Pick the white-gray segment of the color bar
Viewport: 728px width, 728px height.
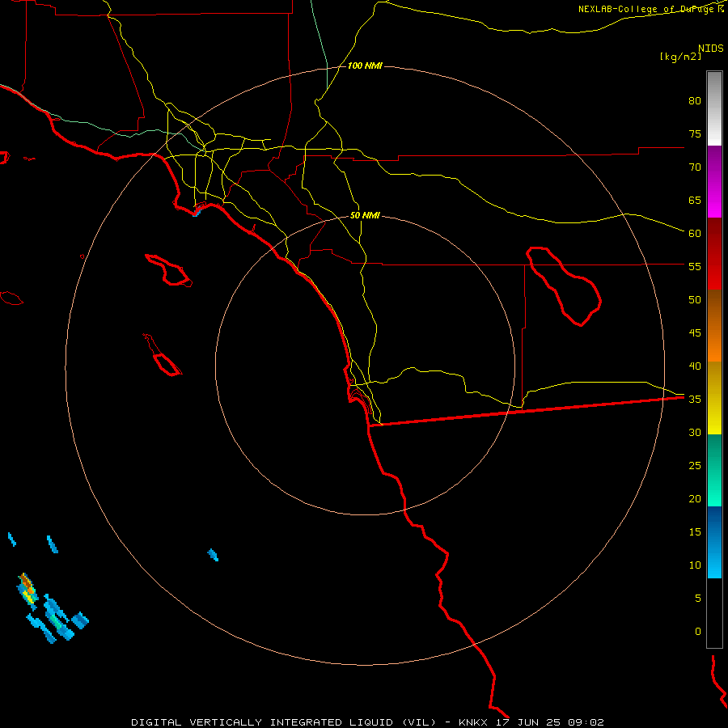click(x=714, y=108)
